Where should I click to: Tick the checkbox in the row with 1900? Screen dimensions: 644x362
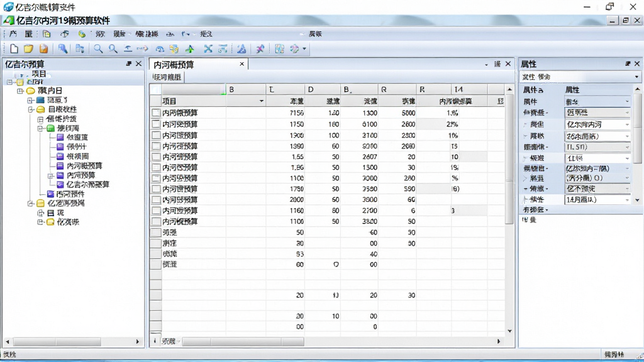tap(156, 135)
